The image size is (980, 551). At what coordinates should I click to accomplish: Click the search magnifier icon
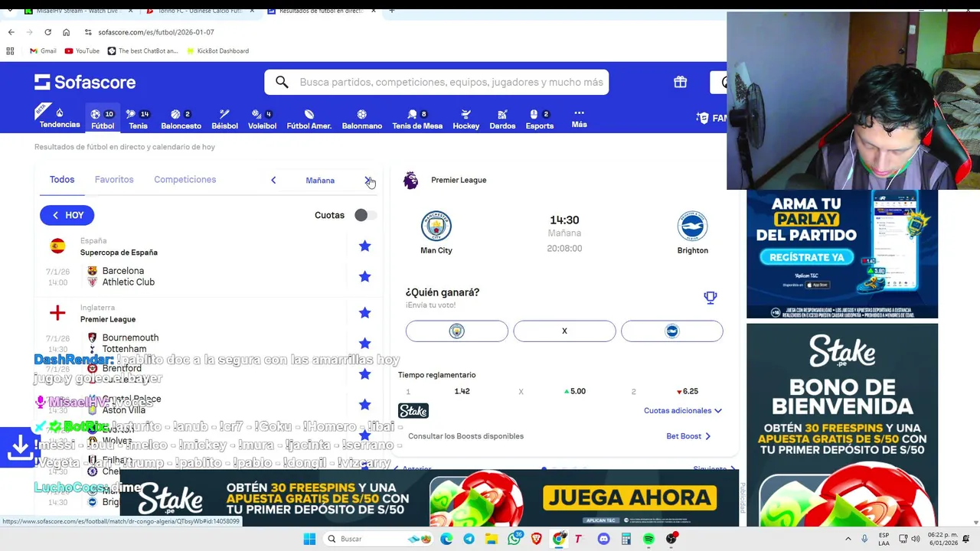(282, 82)
